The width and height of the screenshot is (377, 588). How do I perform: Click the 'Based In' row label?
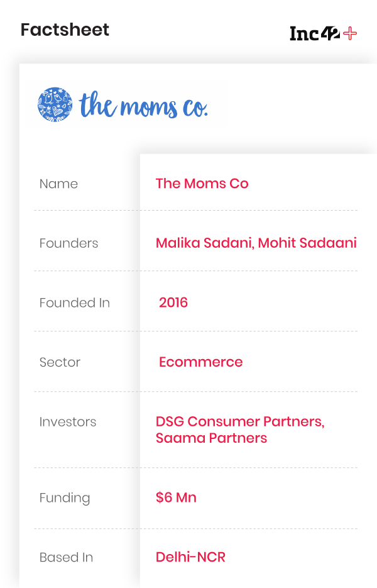pos(66,557)
